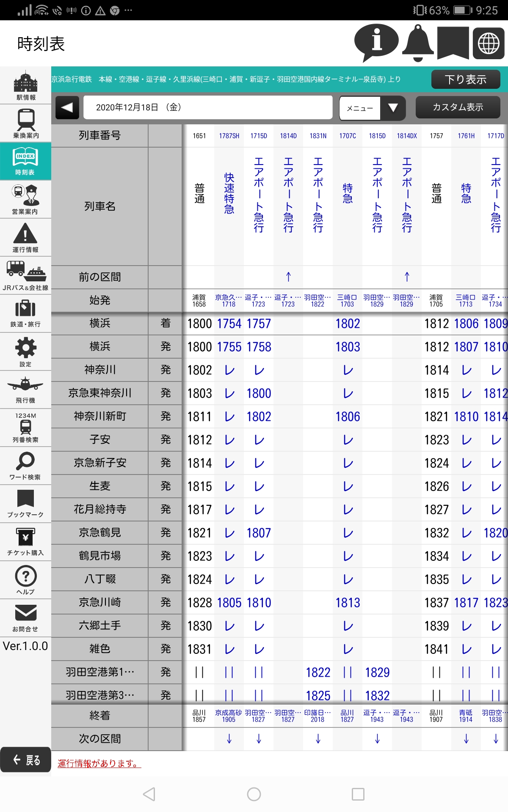Open 駅情報 station info in sidebar
This screenshot has height=812, width=508.
coord(25,85)
